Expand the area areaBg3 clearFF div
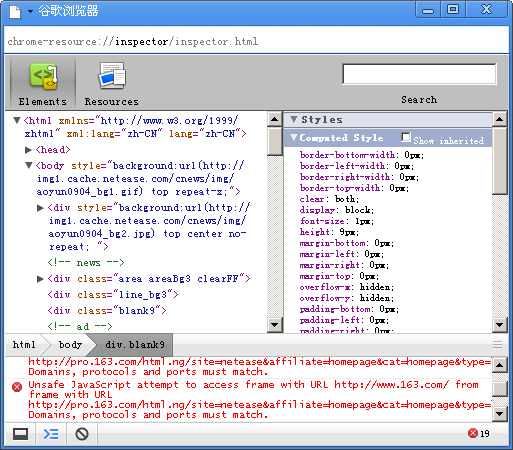This screenshot has height=450, width=513. click(40, 279)
